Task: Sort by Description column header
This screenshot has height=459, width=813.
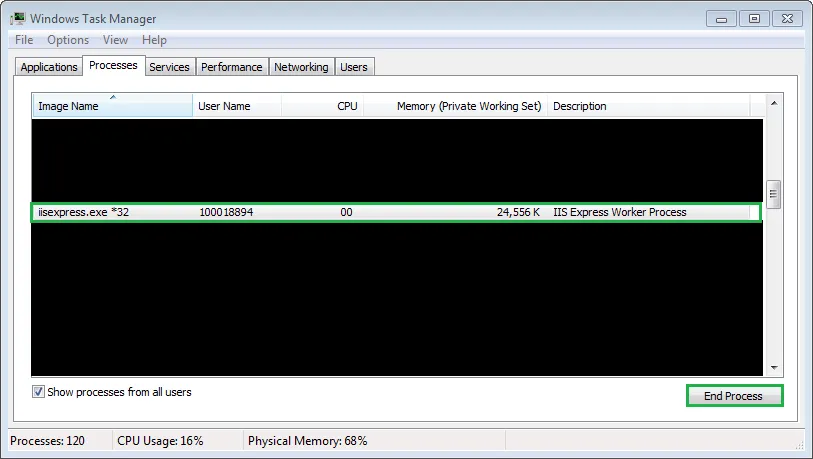Action: 648,106
